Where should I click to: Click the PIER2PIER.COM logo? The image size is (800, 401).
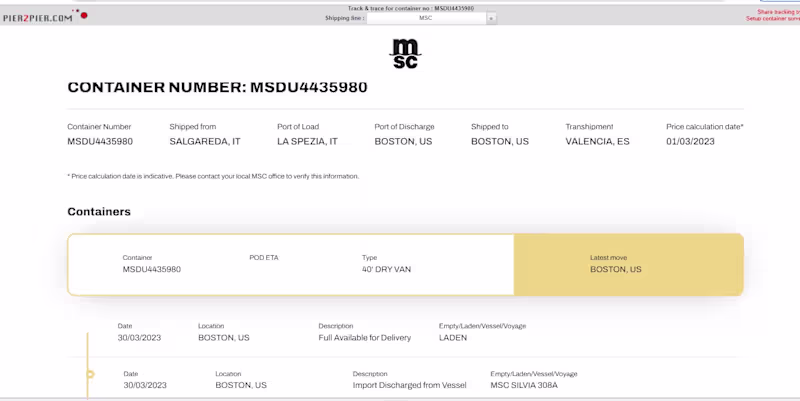pyautogui.click(x=45, y=16)
